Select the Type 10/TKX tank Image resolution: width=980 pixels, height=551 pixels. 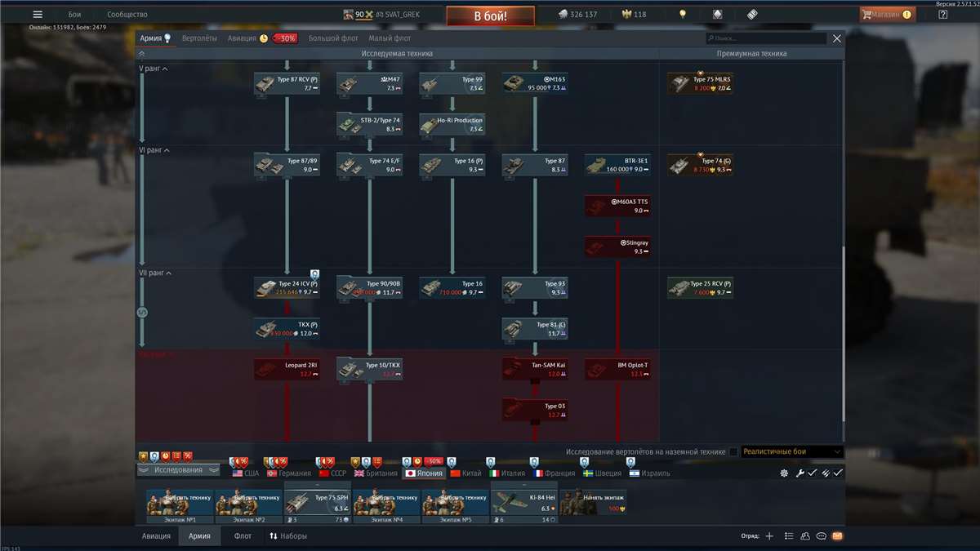[x=369, y=369]
